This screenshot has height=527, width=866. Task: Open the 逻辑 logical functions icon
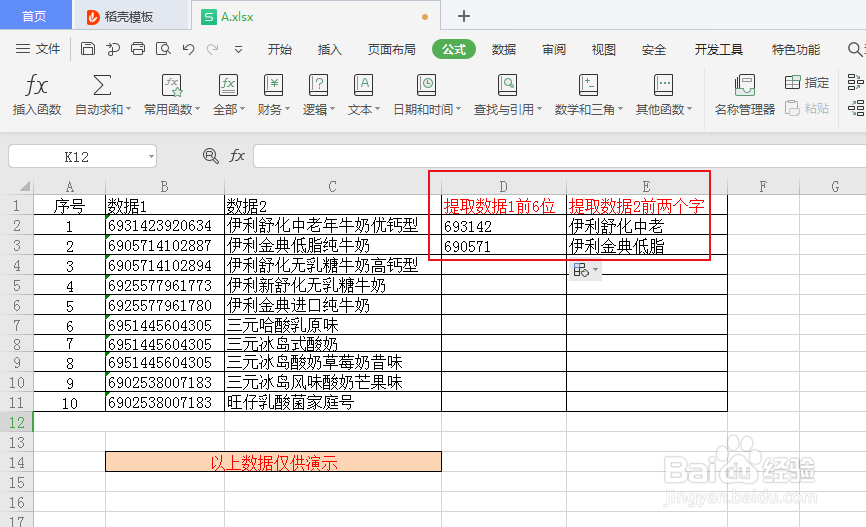(x=319, y=86)
